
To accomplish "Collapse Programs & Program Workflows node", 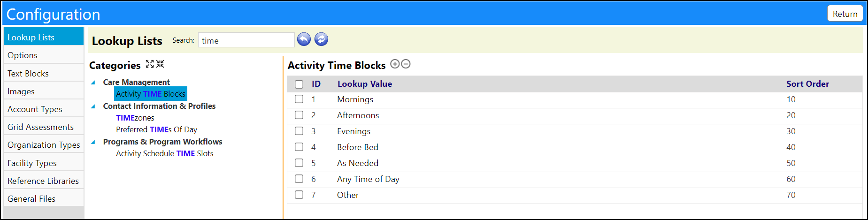I will tap(93, 142).
